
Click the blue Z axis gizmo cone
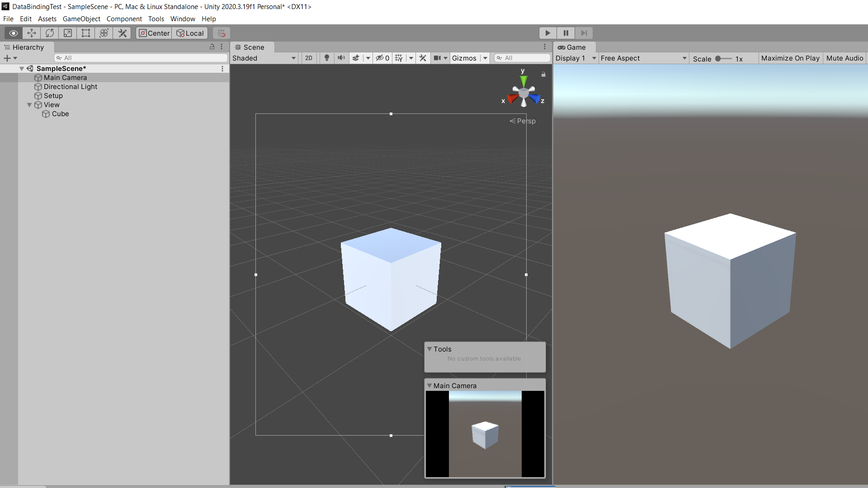(x=535, y=99)
